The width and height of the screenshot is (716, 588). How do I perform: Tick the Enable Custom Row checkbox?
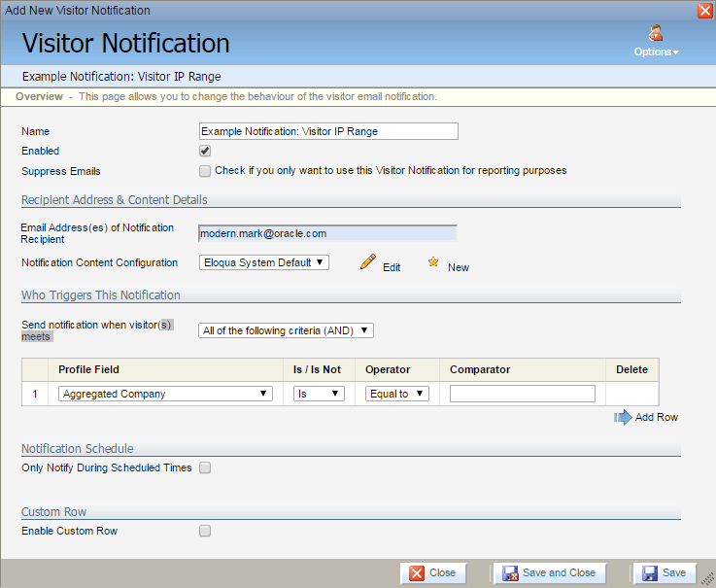click(205, 531)
